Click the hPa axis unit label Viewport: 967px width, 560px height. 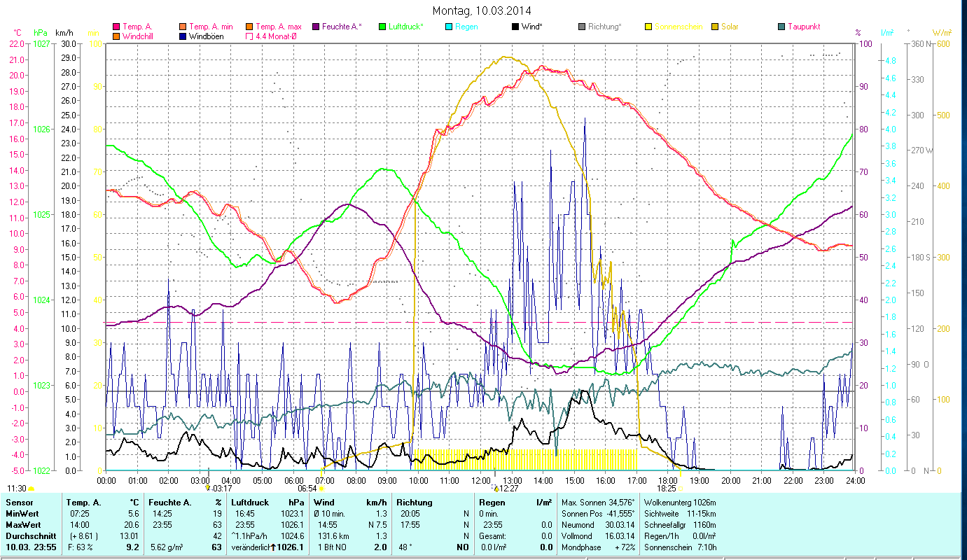(41, 33)
